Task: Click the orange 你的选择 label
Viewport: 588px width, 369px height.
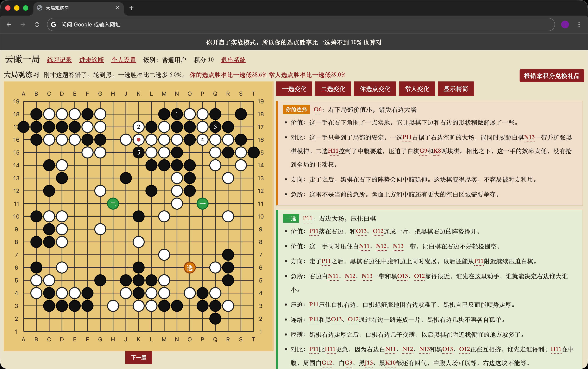Action: 296,109
